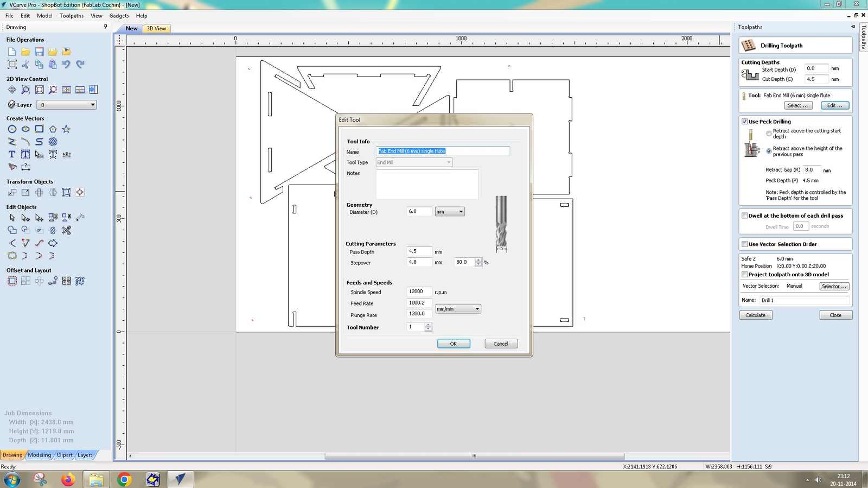Click the Pass Depth input field

419,251
